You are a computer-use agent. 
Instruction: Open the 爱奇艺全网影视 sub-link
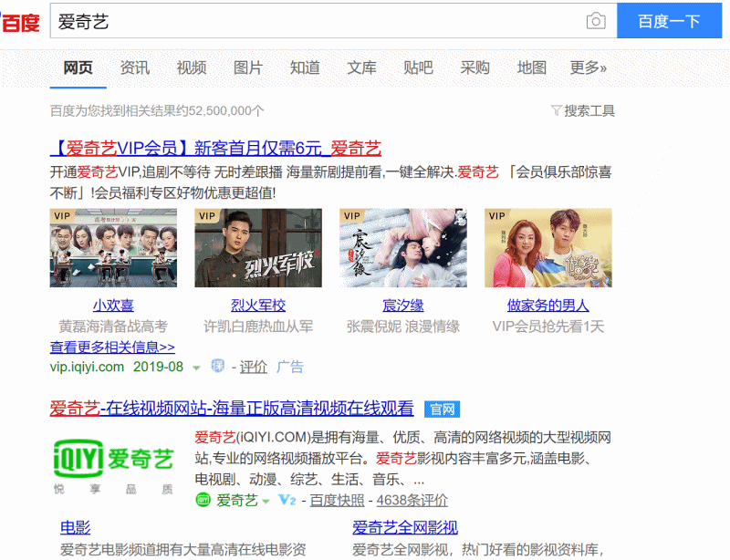pos(405,527)
